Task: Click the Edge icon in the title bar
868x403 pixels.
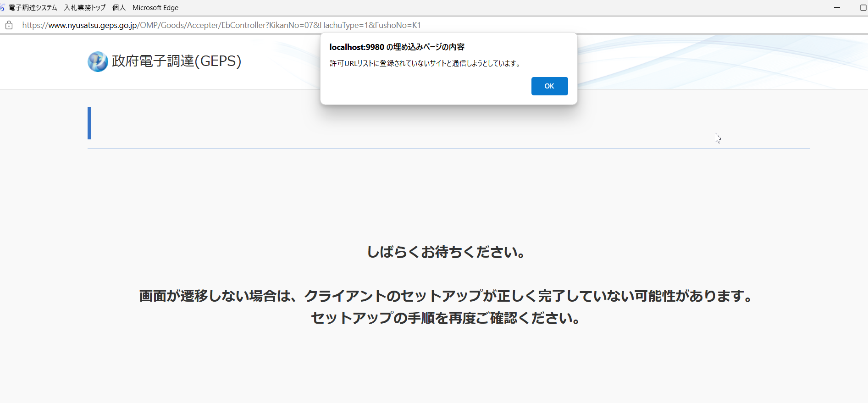Action: coord(2,8)
